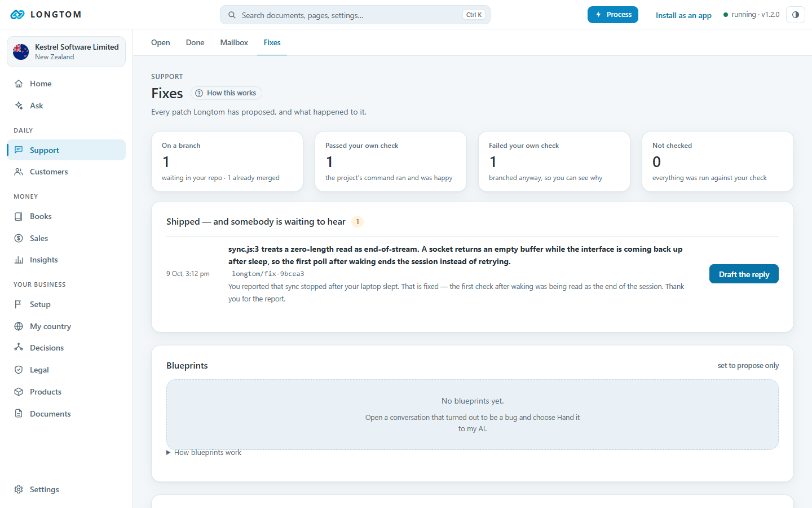Click the Documents file icon
The image size is (812, 508).
pos(19,414)
